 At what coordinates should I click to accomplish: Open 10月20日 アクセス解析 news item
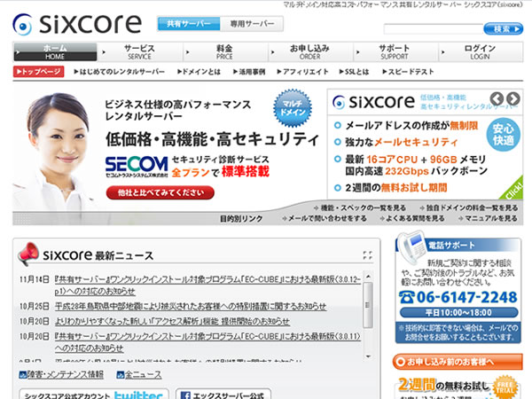pyautogui.click(x=172, y=321)
